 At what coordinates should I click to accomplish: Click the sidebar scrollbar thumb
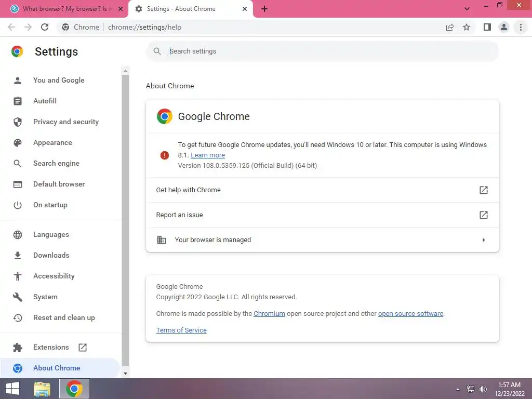[126, 220]
